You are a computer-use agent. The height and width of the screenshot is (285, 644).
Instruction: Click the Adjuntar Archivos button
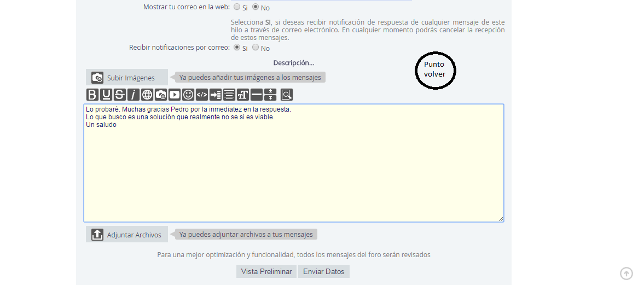126,235
